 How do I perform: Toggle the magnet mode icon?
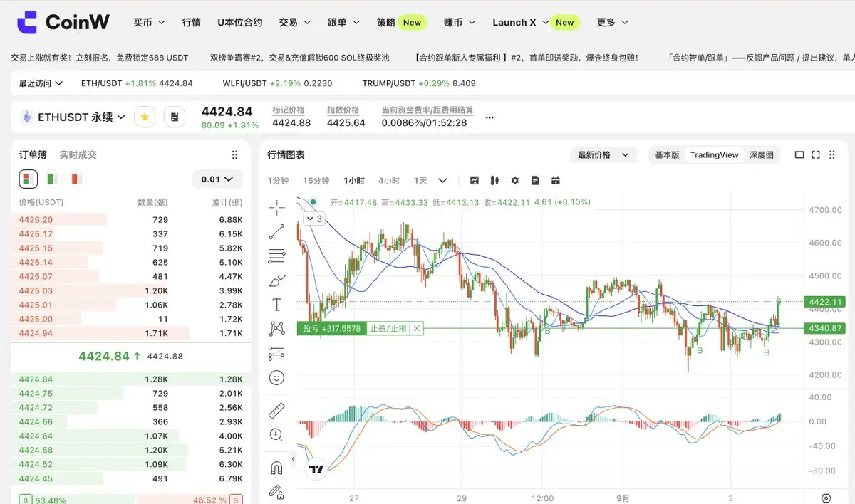click(x=276, y=467)
